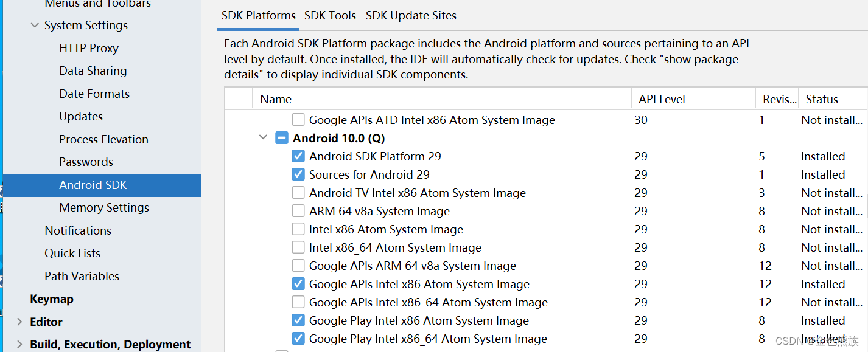The height and width of the screenshot is (352, 868).
Task: Open Passwords settings
Action: tap(86, 162)
